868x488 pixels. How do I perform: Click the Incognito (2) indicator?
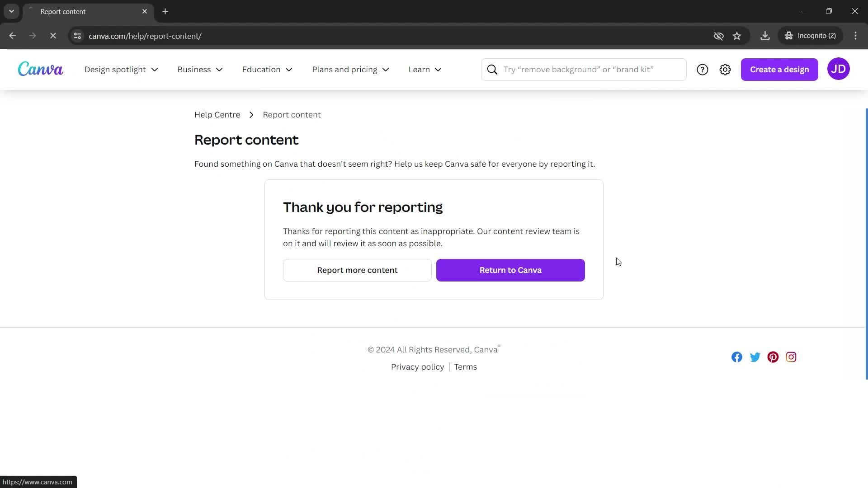pyautogui.click(x=811, y=36)
